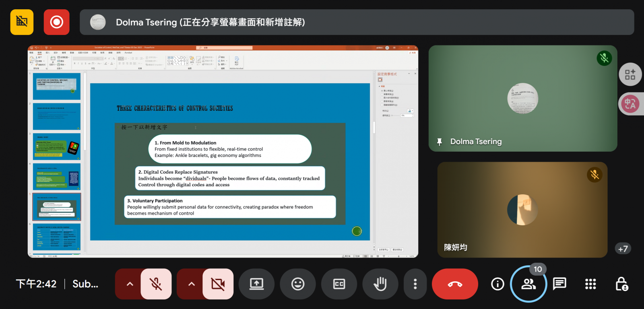Open the meeting details info icon
Viewport: 644px width, 309px height.
click(x=497, y=284)
